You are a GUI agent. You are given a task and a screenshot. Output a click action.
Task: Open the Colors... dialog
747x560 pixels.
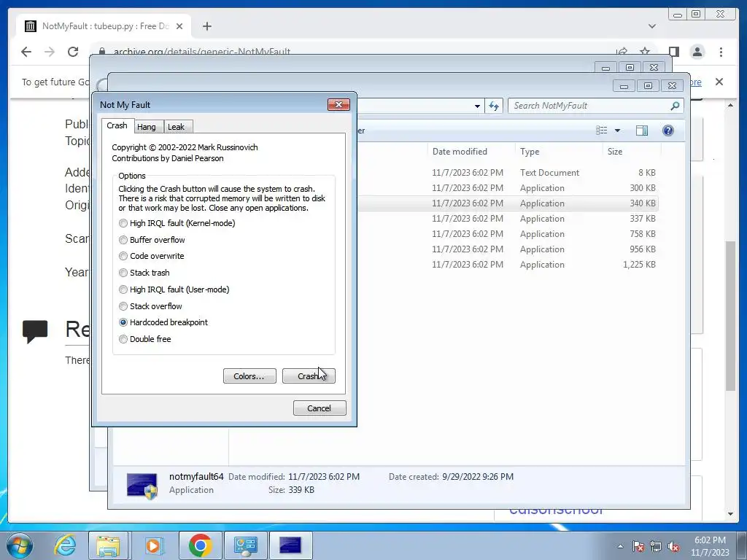click(x=249, y=376)
